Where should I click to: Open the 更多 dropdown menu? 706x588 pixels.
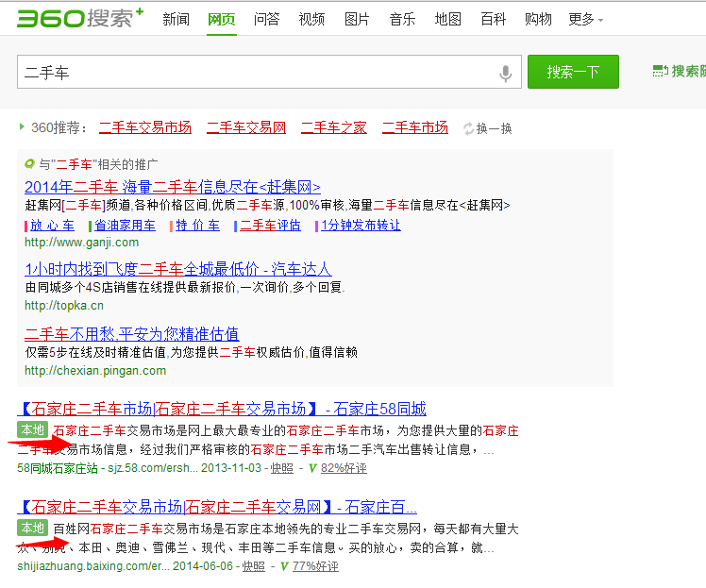(x=585, y=20)
